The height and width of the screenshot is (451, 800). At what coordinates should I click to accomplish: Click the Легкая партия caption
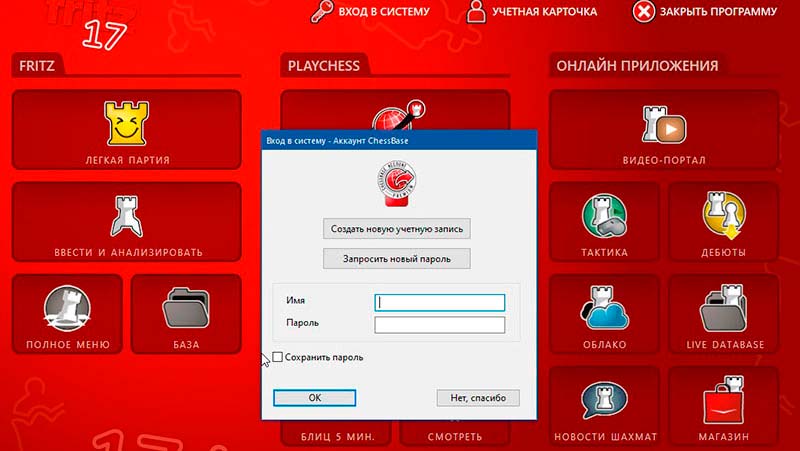128,160
